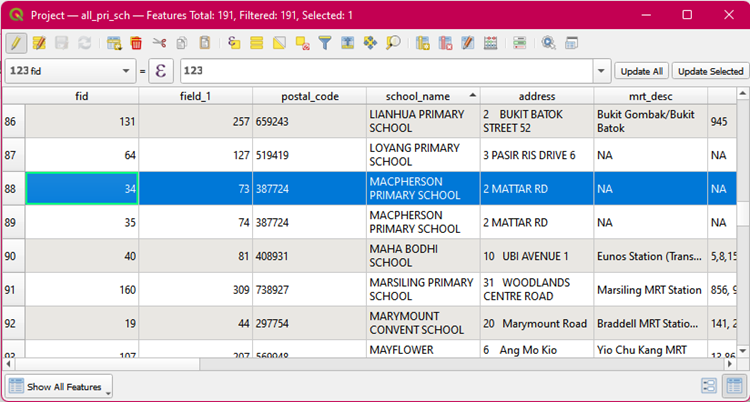Delete selected features with trash icon

coord(136,43)
